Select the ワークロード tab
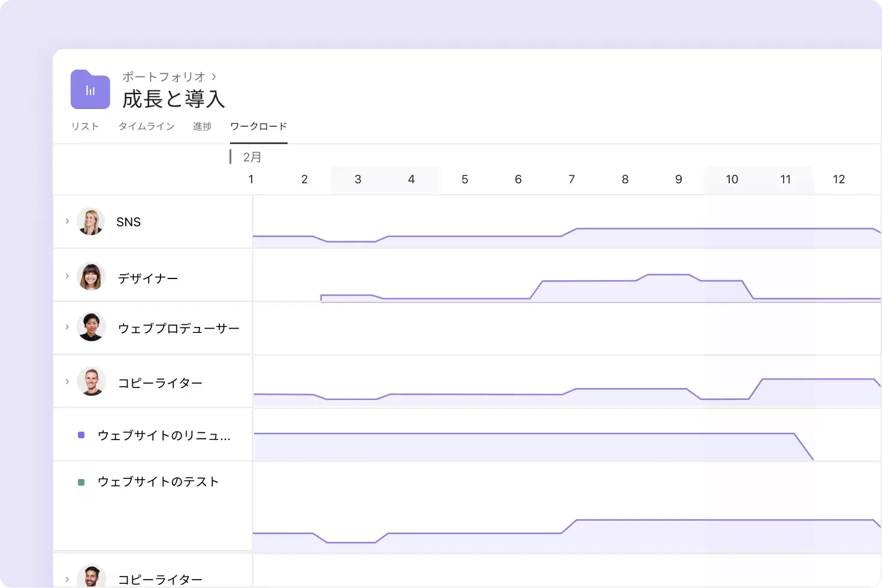Viewport: 882px width, 588px height. pyautogui.click(x=258, y=126)
